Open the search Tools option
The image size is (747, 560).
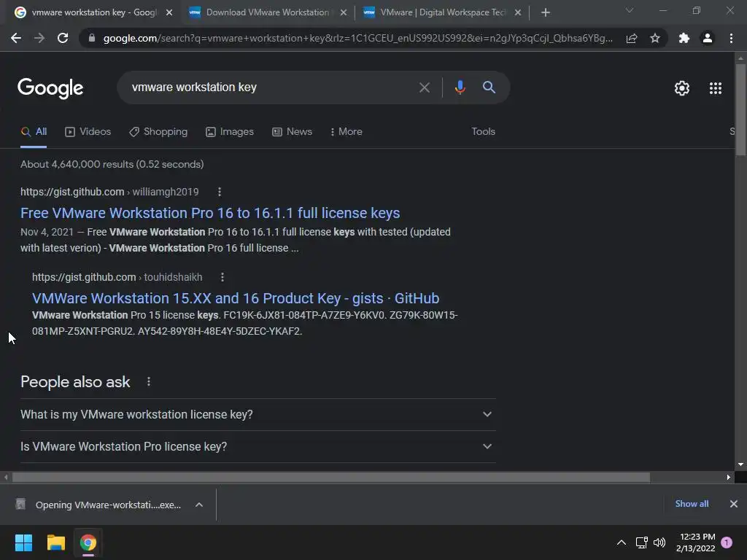483,131
